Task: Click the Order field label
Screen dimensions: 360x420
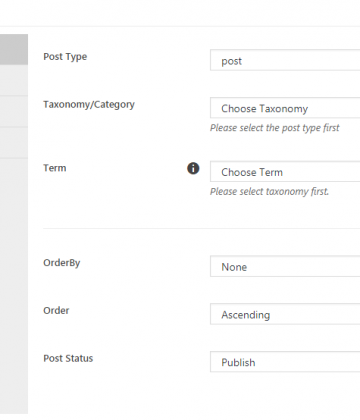Action: pyautogui.click(x=56, y=310)
